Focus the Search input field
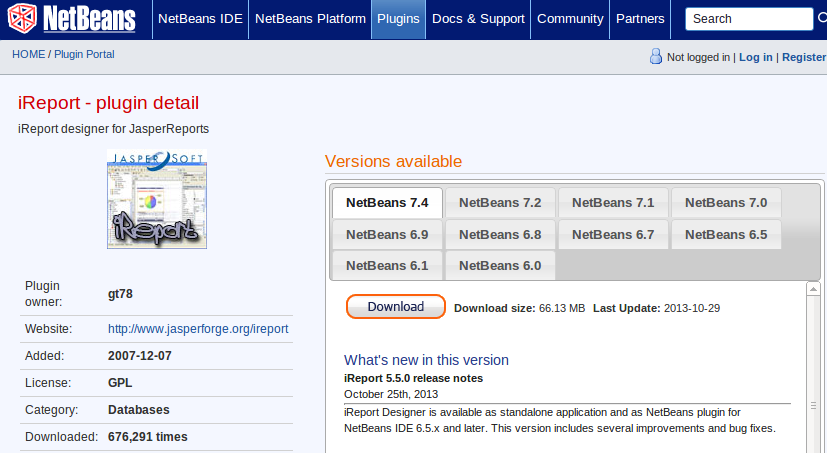Image resolution: width=827 pixels, height=453 pixels. coord(749,19)
